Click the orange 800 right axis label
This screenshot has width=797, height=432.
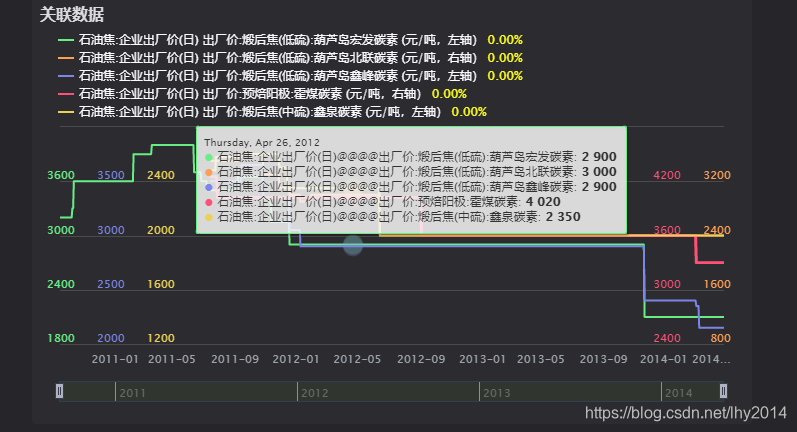tap(721, 338)
